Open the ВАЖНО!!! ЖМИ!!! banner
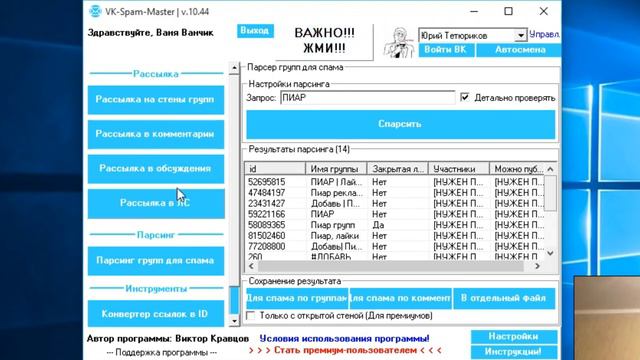This screenshot has height=360, width=640. (324, 41)
